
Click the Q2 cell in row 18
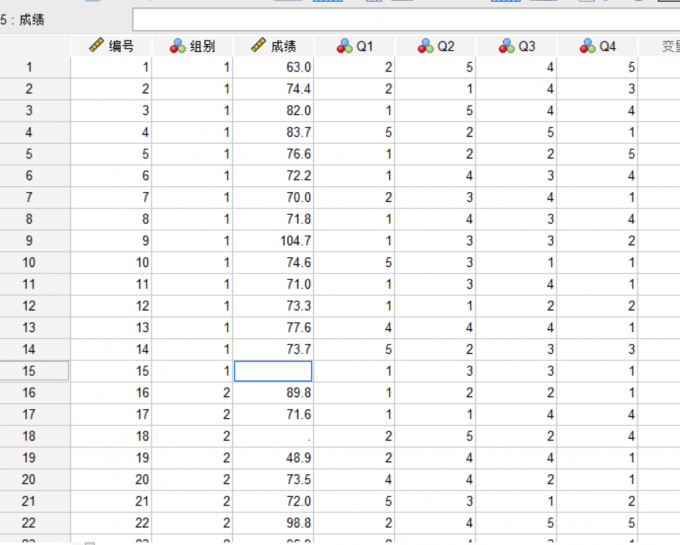(435, 436)
